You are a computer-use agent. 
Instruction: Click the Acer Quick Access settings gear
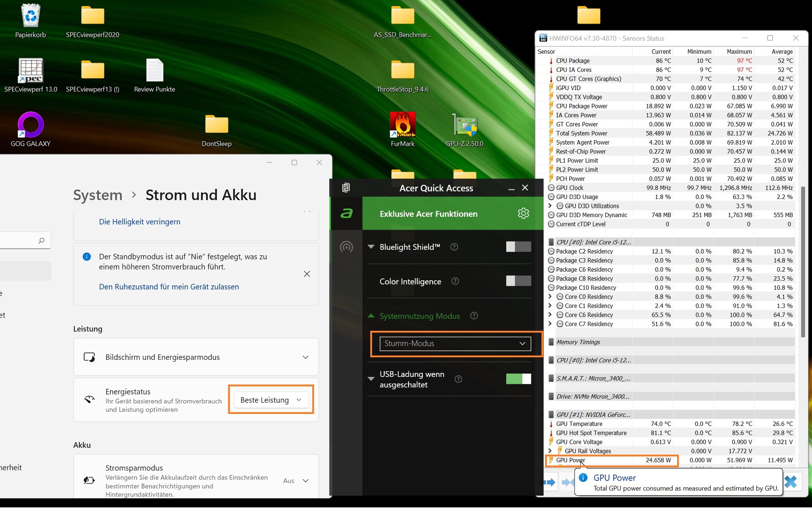(x=523, y=213)
